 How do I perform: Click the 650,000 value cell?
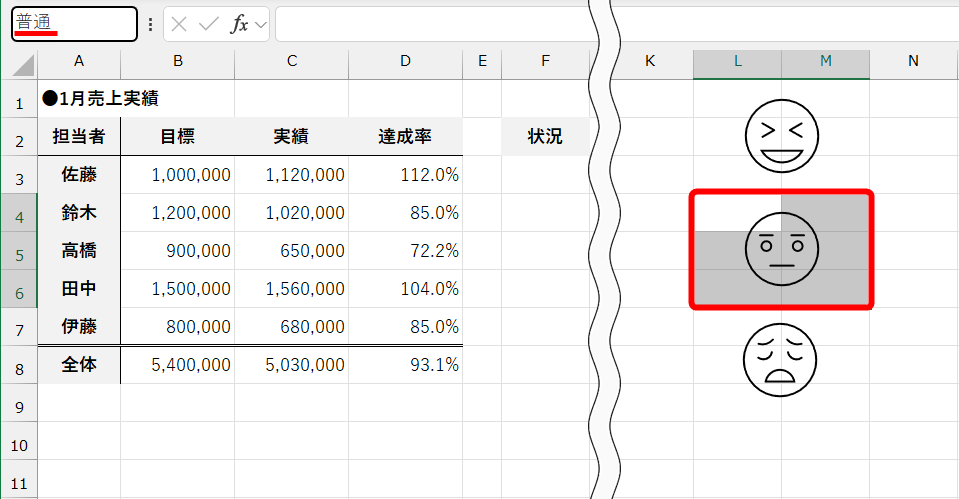pos(292,251)
